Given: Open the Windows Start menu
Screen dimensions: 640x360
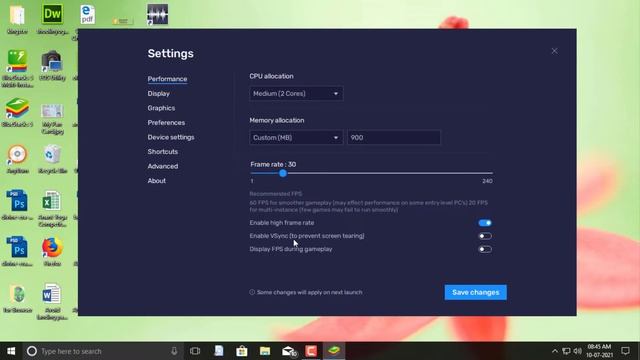Looking at the screenshot, I should pos(11,351).
